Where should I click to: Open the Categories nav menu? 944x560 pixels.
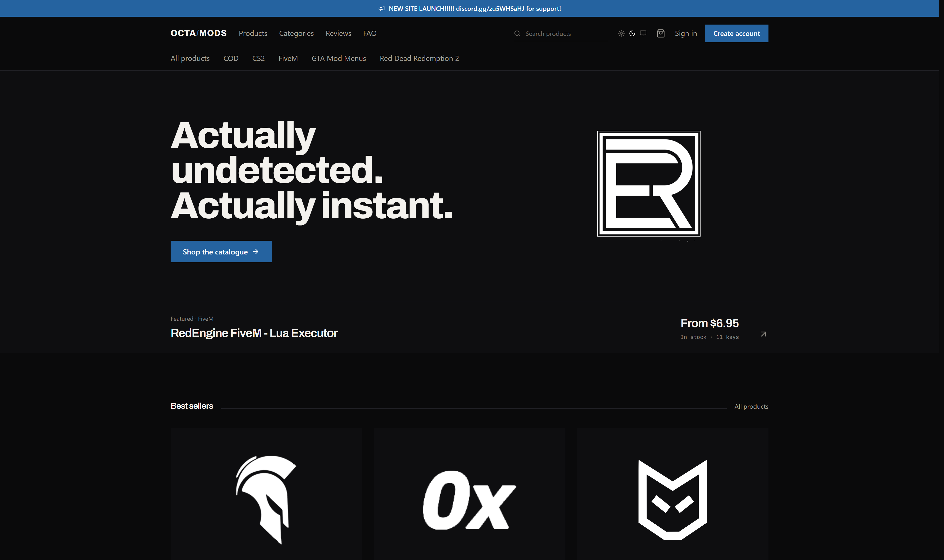296,33
